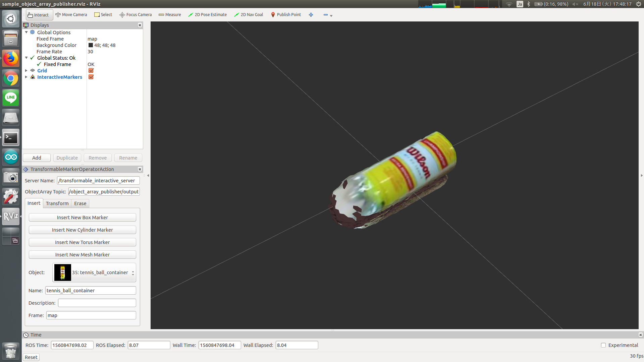Toggle the InteractiveMarkers display checkbox
The height and width of the screenshot is (362, 644).
click(x=91, y=77)
